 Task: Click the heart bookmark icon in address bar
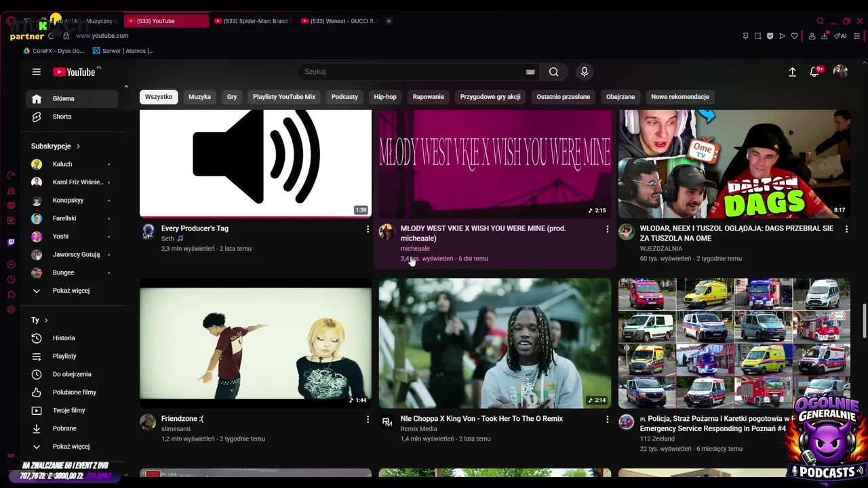(795, 36)
